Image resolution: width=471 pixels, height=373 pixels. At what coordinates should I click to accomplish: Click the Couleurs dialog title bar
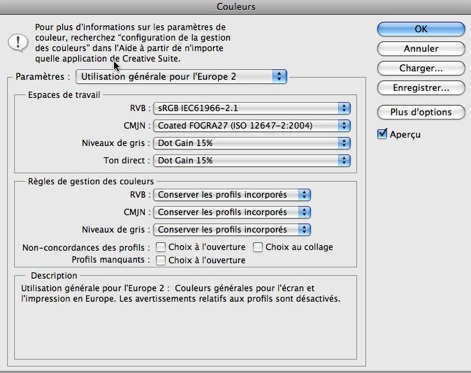(236, 7)
